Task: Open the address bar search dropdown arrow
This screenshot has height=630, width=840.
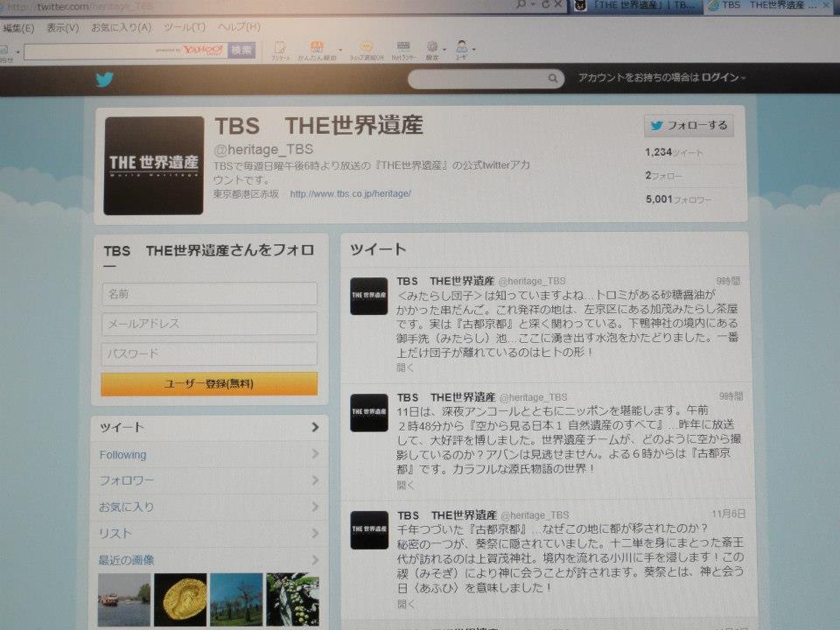Action: (x=531, y=4)
